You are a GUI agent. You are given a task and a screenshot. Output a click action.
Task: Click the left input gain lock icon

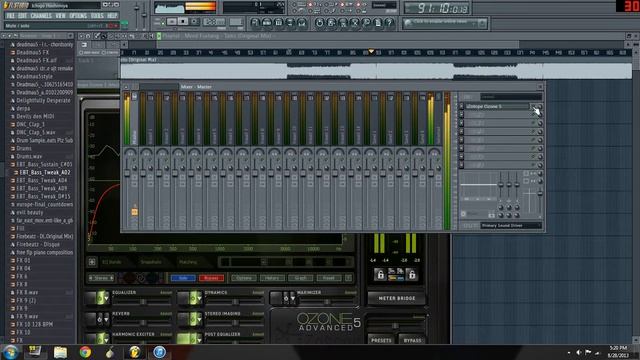pos(380,275)
